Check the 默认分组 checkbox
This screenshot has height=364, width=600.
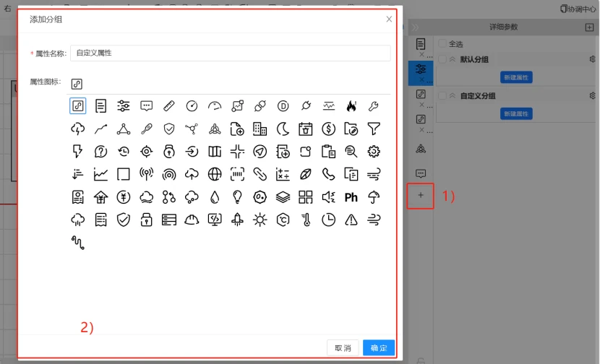coord(442,59)
